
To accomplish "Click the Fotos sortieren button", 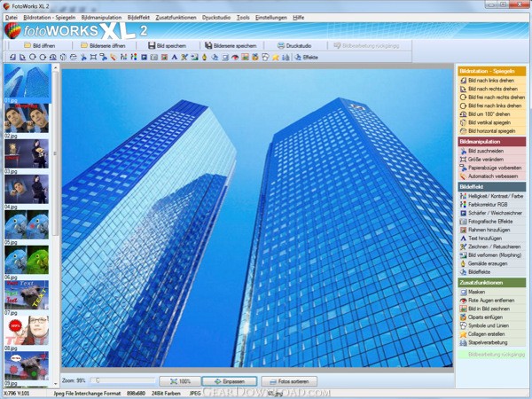I will pyautogui.click(x=289, y=381).
